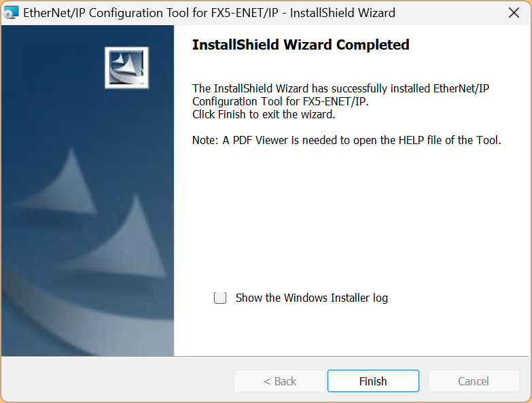Screen dimensions: 532x403
Task: Click the empty white area below the note
Action: tap(353, 217)
